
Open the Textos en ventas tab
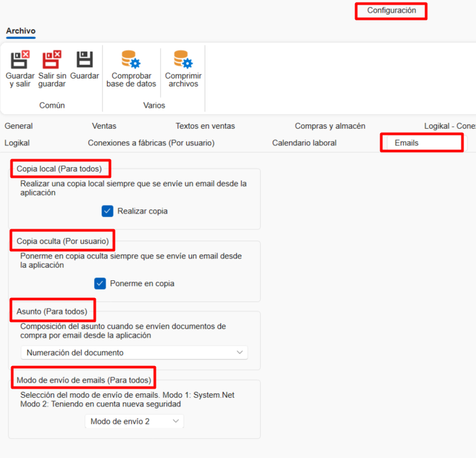click(205, 126)
